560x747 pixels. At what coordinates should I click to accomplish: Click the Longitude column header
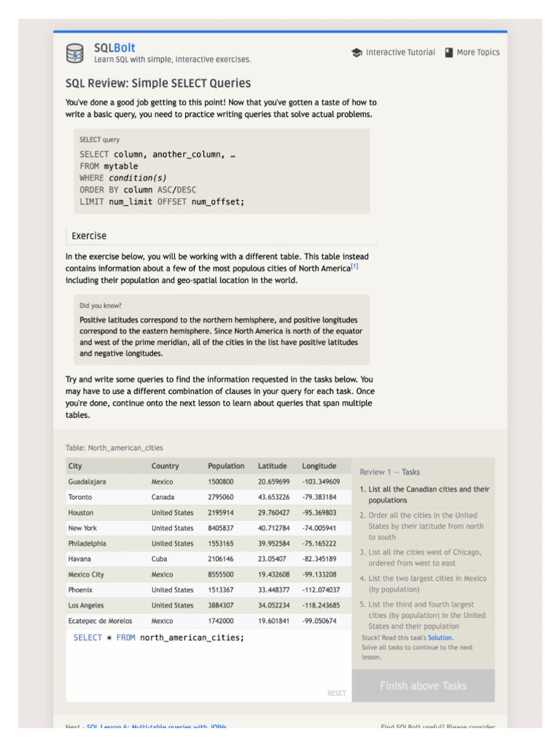click(319, 466)
